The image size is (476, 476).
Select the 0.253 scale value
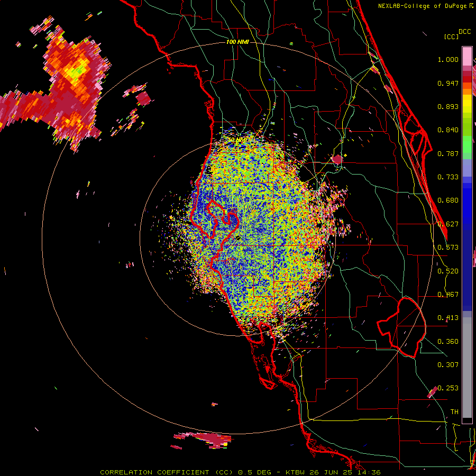tap(448, 388)
